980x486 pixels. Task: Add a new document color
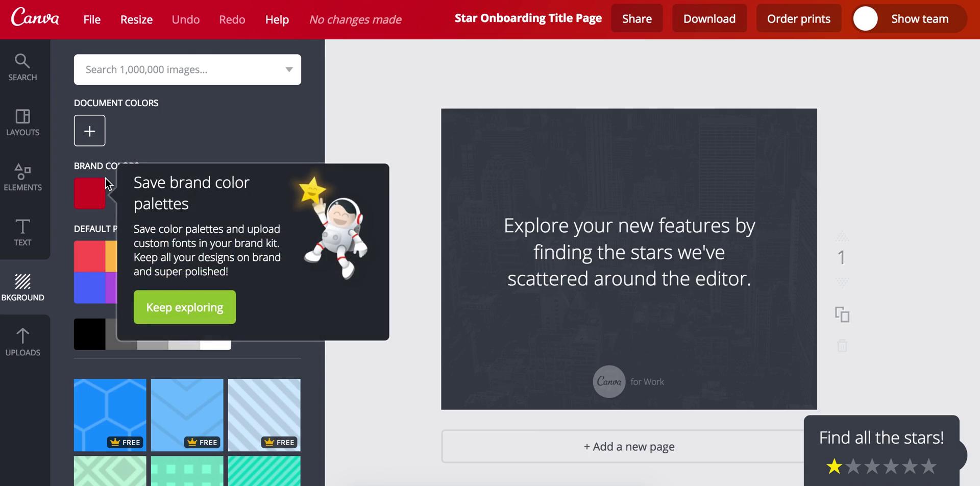click(90, 131)
